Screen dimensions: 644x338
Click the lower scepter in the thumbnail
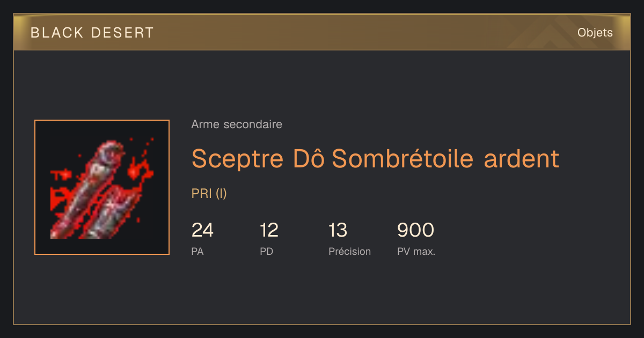pos(110,212)
